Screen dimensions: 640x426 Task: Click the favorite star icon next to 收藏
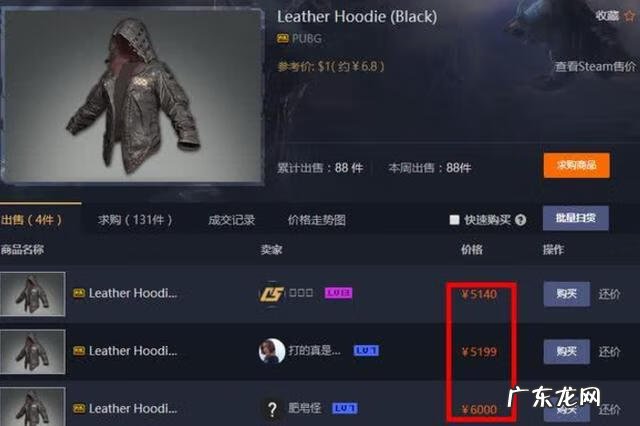coord(630,16)
